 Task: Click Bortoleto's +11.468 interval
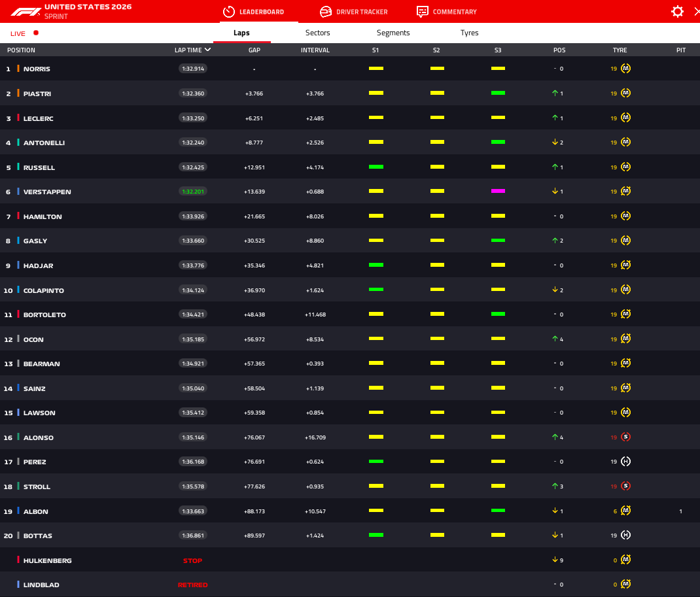coord(315,315)
